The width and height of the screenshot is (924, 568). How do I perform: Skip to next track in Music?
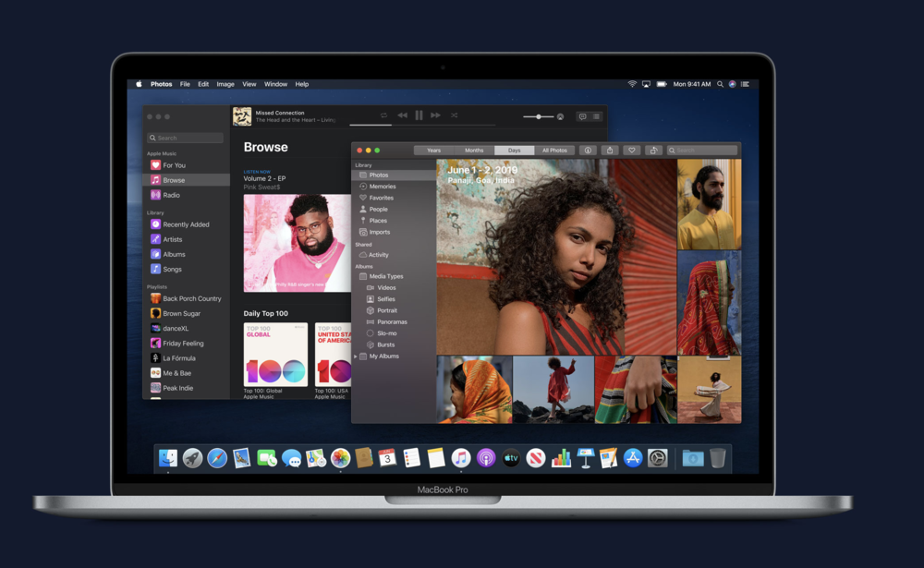tap(435, 115)
